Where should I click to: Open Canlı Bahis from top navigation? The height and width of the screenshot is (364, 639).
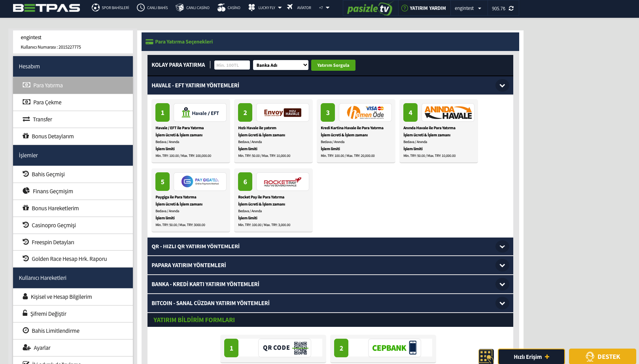[x=152, y=8]
